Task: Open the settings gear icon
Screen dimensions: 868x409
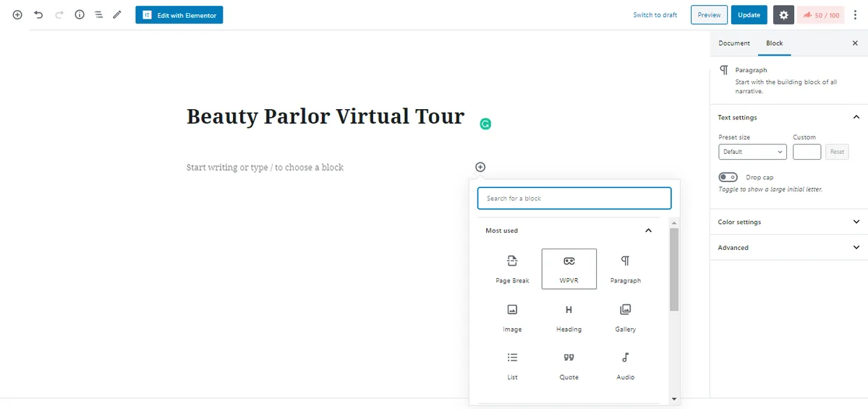Action: [783, 14]
